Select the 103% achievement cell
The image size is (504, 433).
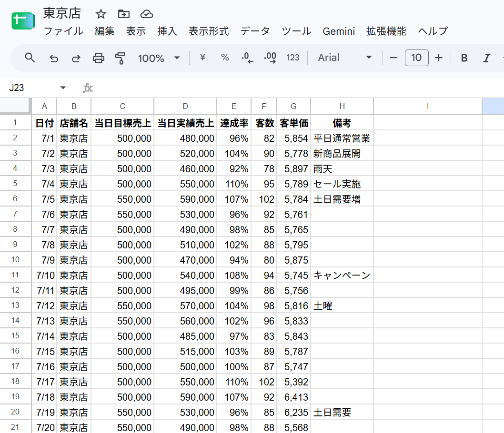[234, 351]
